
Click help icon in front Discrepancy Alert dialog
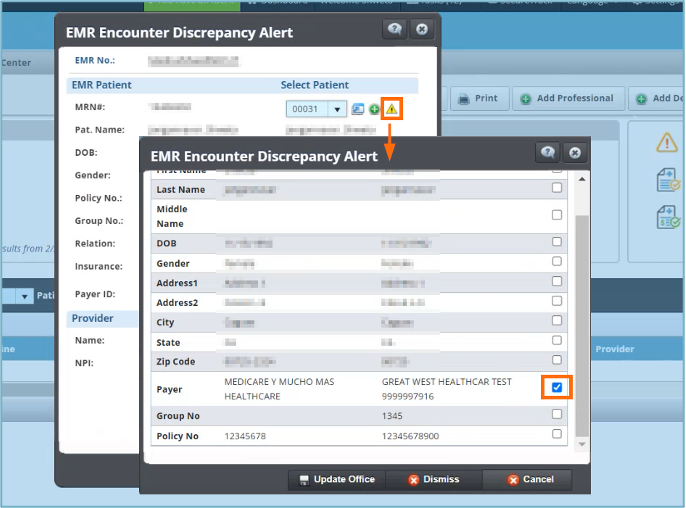[x=547, y=152]
